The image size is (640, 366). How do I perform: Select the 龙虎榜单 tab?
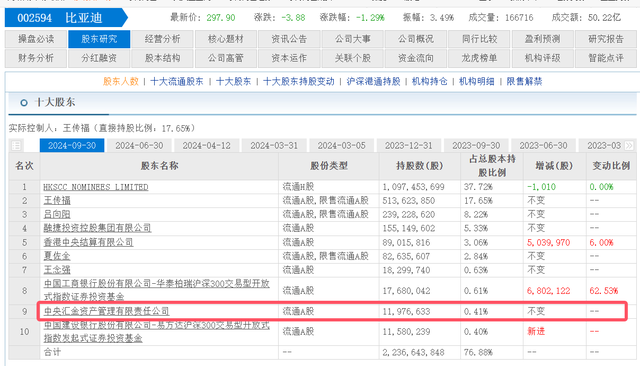point(479,58)
